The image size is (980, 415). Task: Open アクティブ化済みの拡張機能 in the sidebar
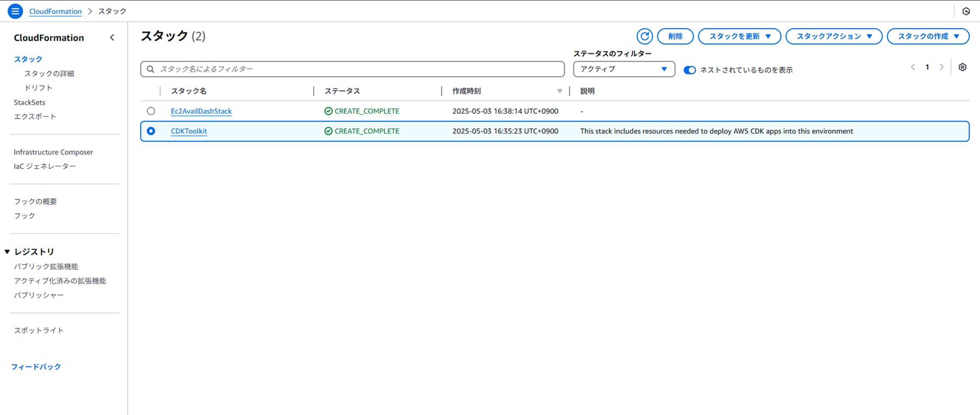[60, 281]
